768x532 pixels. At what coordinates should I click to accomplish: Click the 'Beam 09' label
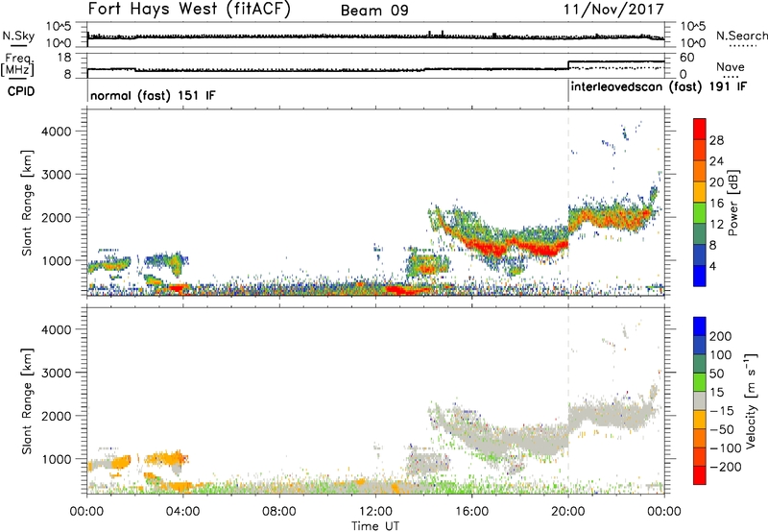click(x=374, y=11)
